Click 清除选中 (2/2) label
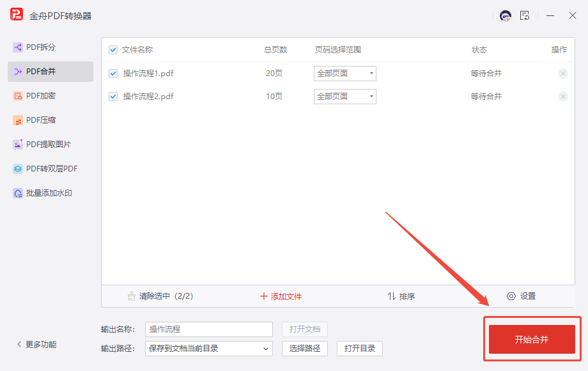 tap(166, 296)
